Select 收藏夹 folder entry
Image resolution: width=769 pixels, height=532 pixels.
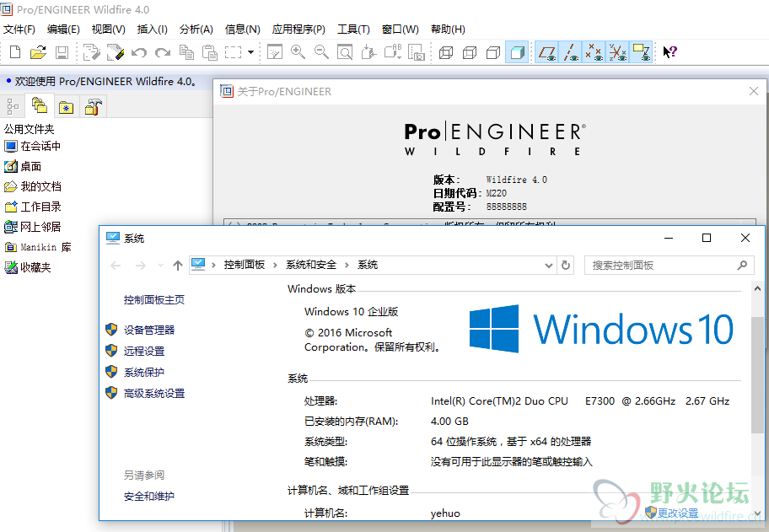(x=28, y=267)
